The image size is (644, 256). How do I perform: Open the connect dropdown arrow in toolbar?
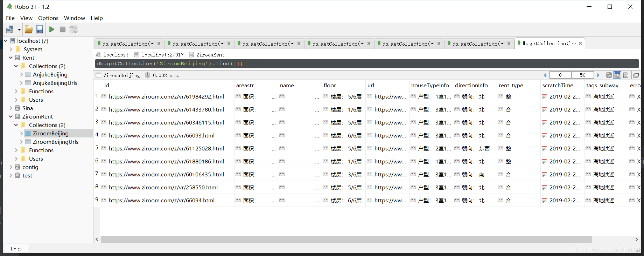[19, 29]
